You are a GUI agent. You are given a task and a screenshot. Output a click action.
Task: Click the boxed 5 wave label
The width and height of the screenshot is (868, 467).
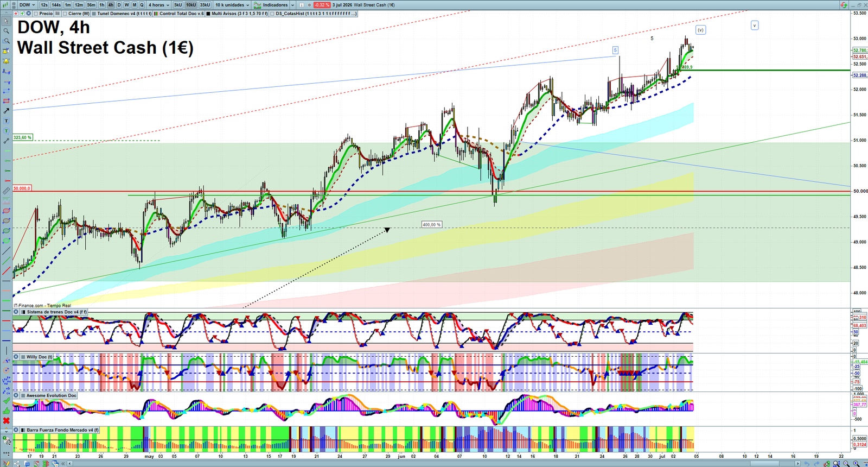615,51
